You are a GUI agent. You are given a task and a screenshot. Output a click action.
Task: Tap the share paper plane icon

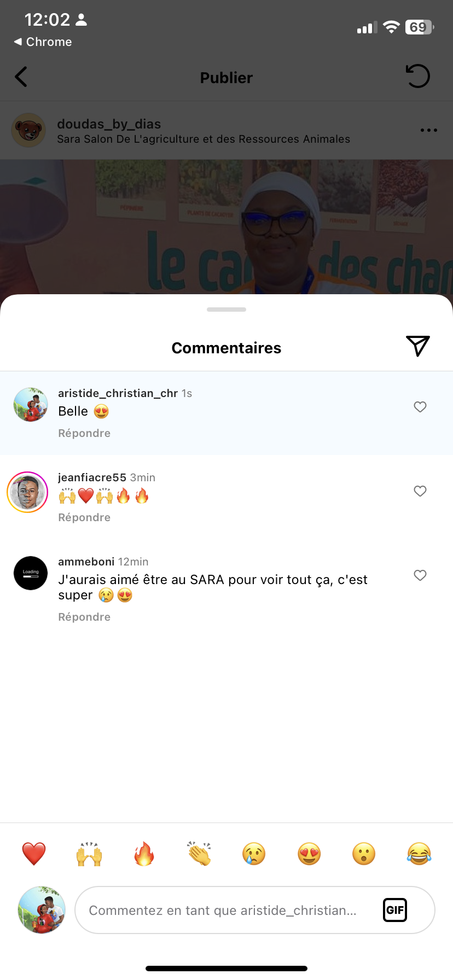pos(418,346)
